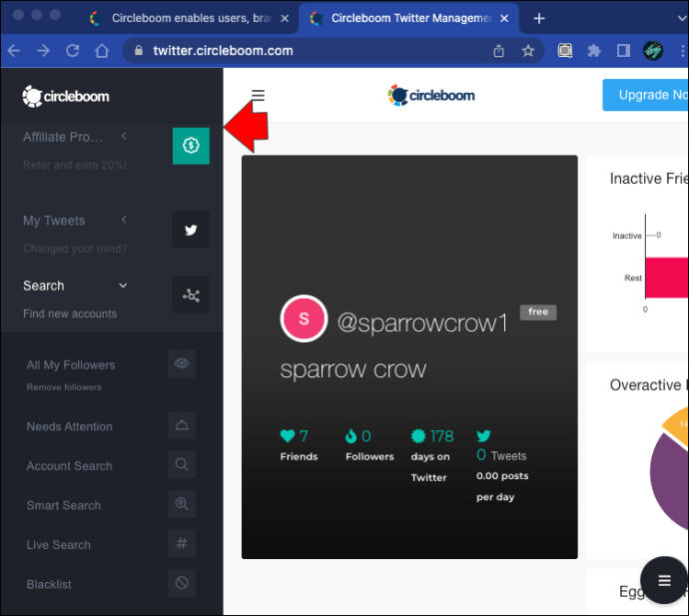Image resolution: width=689 pixels, height=616 pixels.
Task: Click 'Remove followers' subtitle
Action: click(x=64, y=387)
